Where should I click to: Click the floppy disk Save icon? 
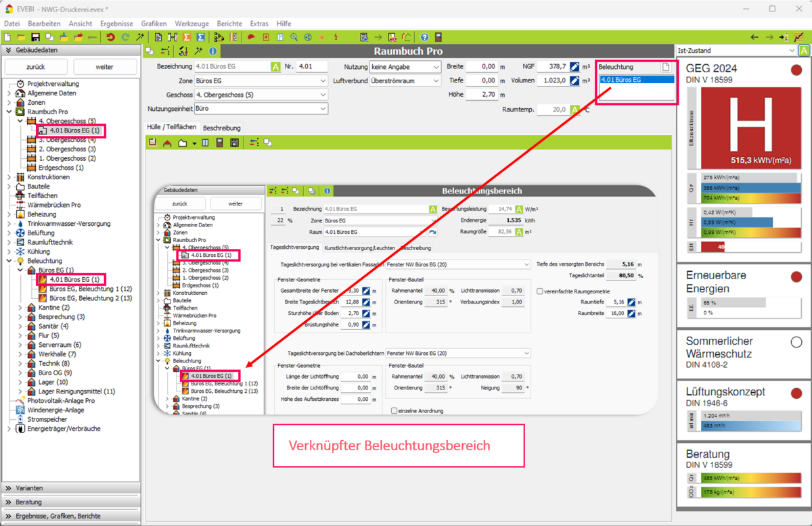coord(35,37)
